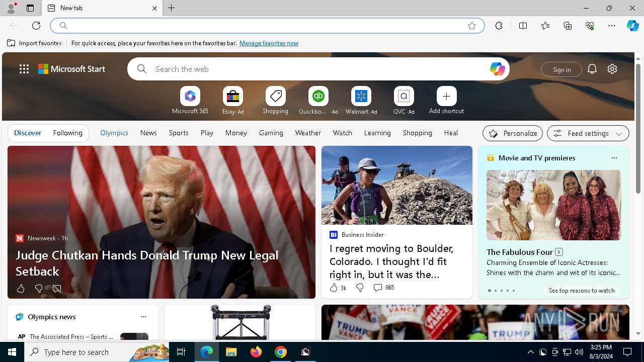Open Task View in taskbar

181,352
